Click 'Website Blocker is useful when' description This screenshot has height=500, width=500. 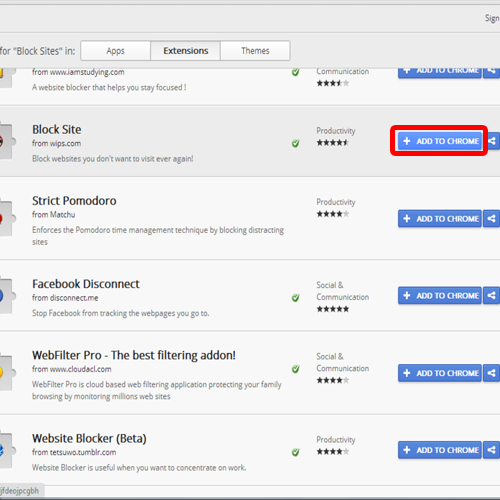(139, 468)
